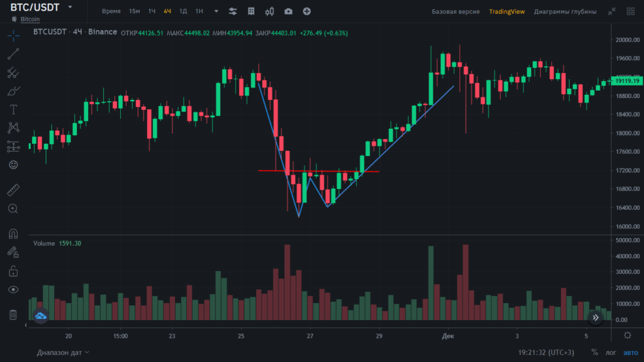Expand the BTC/USDT pair dropdown
The height and width of the screenshot is (362, 644).
(70, 8)
